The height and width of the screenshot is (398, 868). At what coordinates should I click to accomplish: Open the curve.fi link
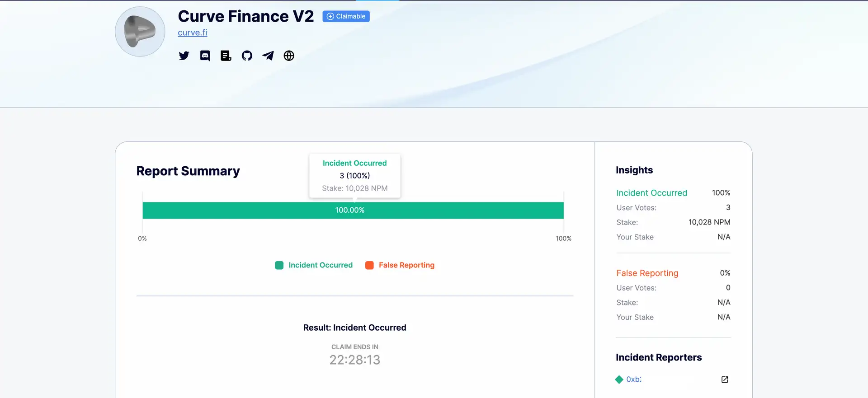193,33
